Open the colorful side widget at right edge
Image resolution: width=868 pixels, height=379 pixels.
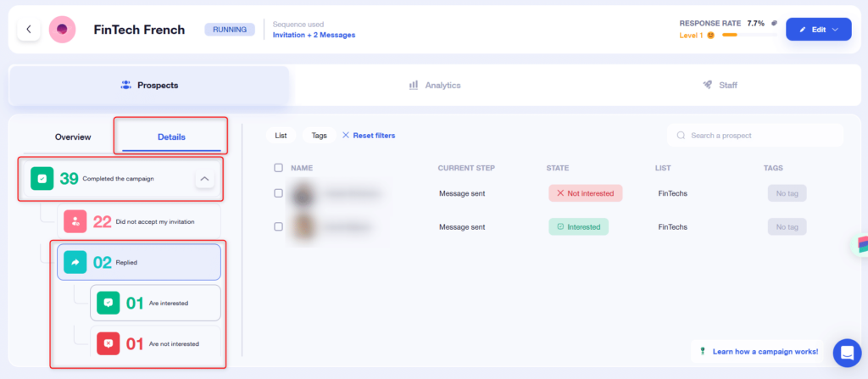[860, 246]
